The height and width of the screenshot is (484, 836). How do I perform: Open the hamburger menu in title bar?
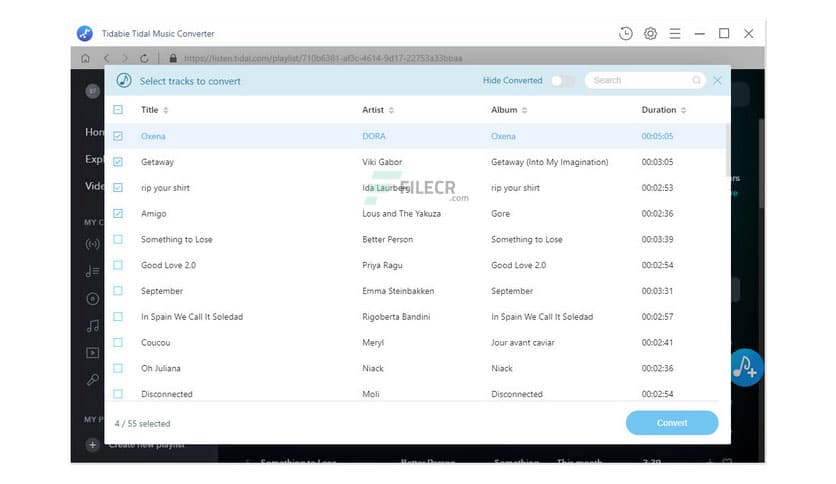[674, 34]
